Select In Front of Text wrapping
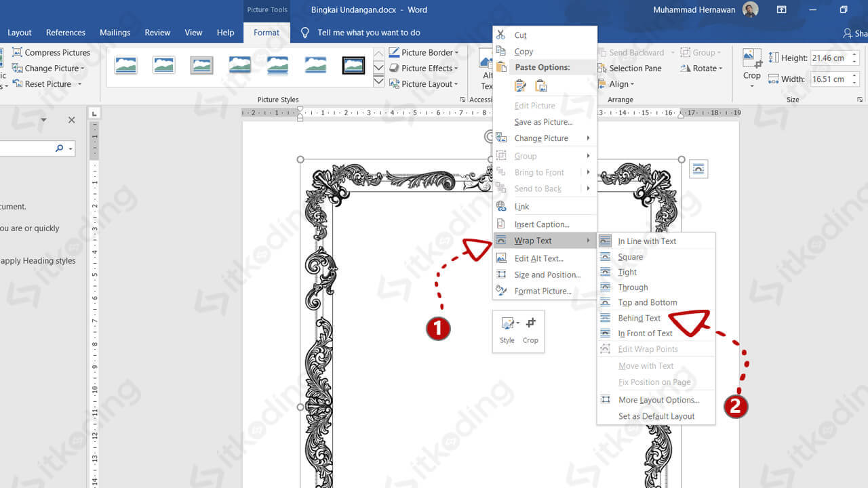 656,333
